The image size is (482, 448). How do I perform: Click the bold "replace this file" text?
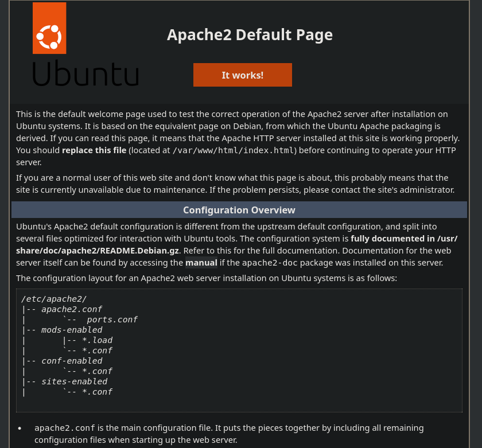[x=94, y=150]
